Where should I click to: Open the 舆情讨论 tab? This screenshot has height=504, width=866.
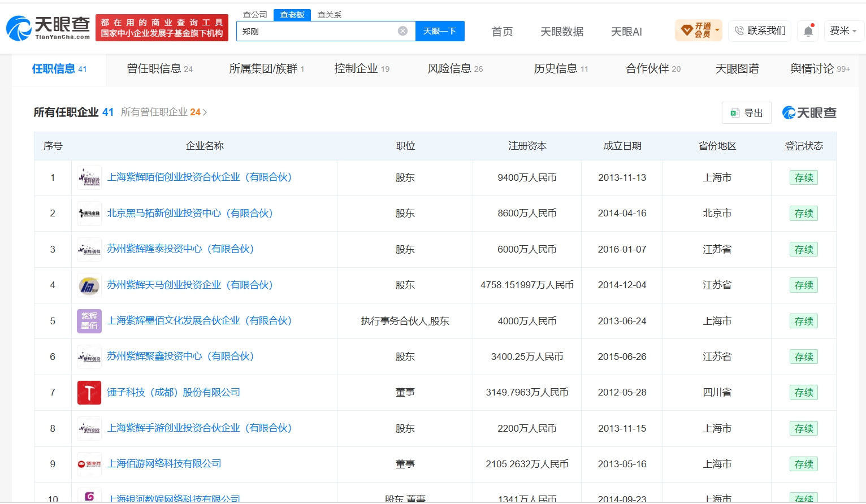(x=820, y=69)
